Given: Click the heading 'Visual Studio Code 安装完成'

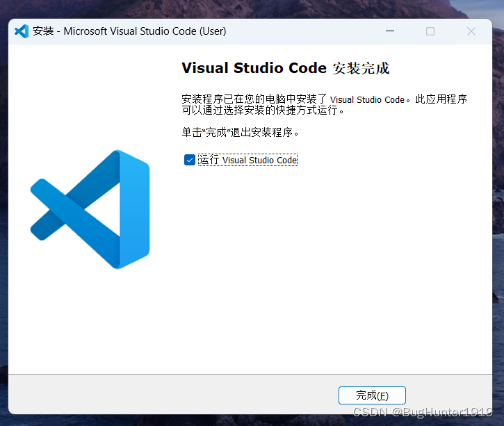Looking at the screenshot, I should 286,68.
